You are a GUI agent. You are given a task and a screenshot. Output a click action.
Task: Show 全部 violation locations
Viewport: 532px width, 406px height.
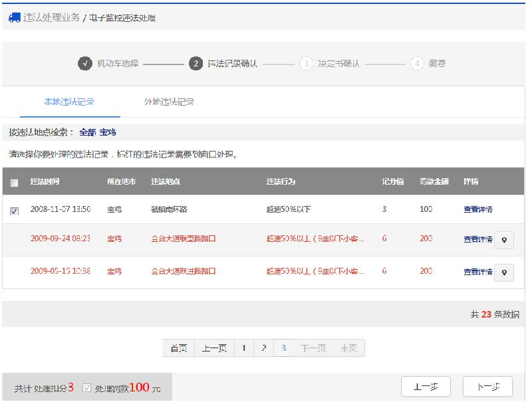coord(87,132)
